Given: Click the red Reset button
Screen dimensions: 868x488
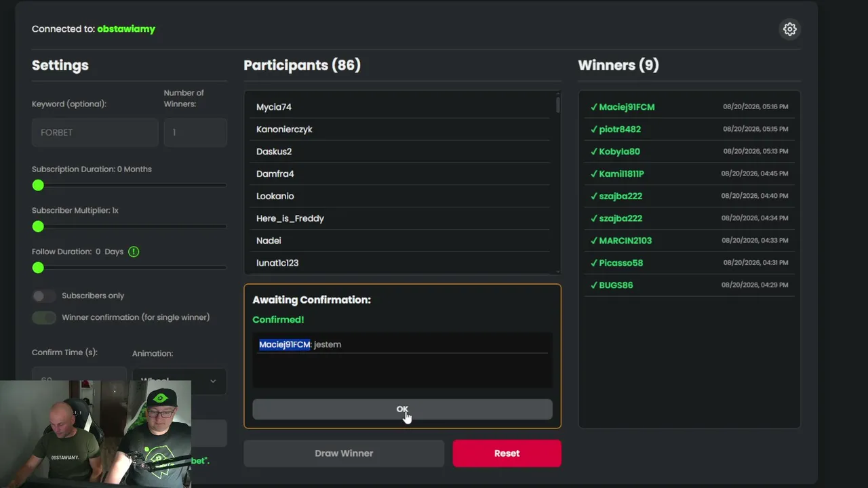Looking at the screenshot, I should [507, 453].
